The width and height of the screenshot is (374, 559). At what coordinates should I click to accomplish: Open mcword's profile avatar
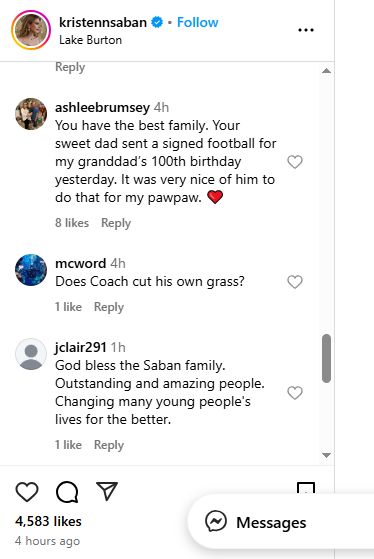[x=31, y=270]
